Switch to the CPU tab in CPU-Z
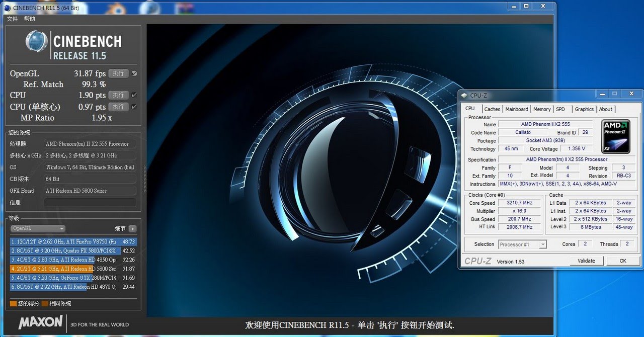Screen dimensions: 644x337 [470, 109]
